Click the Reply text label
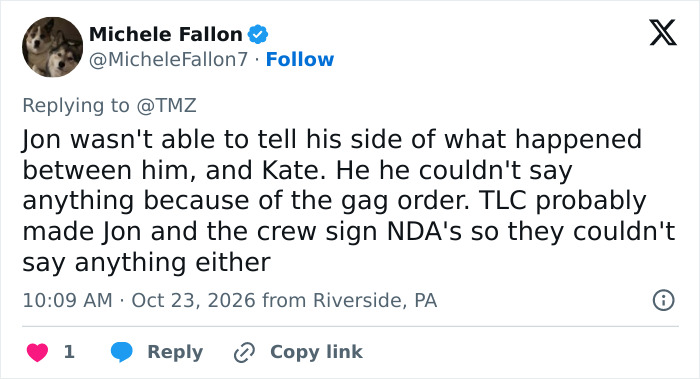Image resolution: width=700 pixels, height=379 pixels. 175,352
